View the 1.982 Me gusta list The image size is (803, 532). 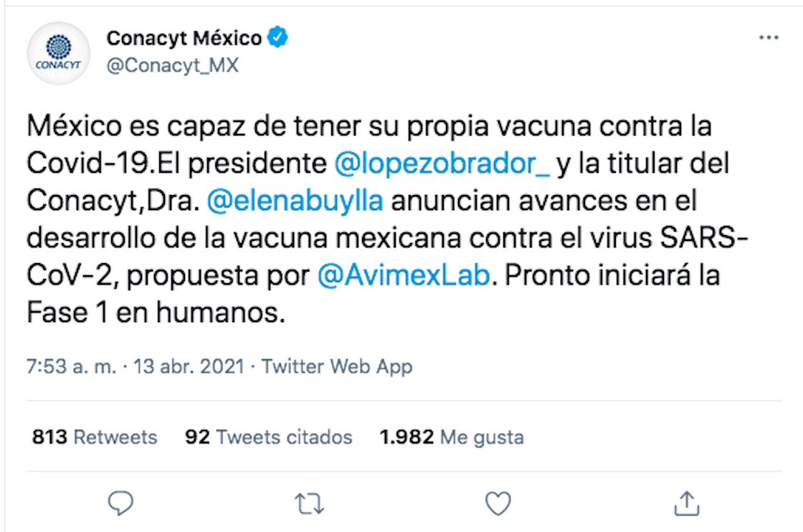(452, 437)
